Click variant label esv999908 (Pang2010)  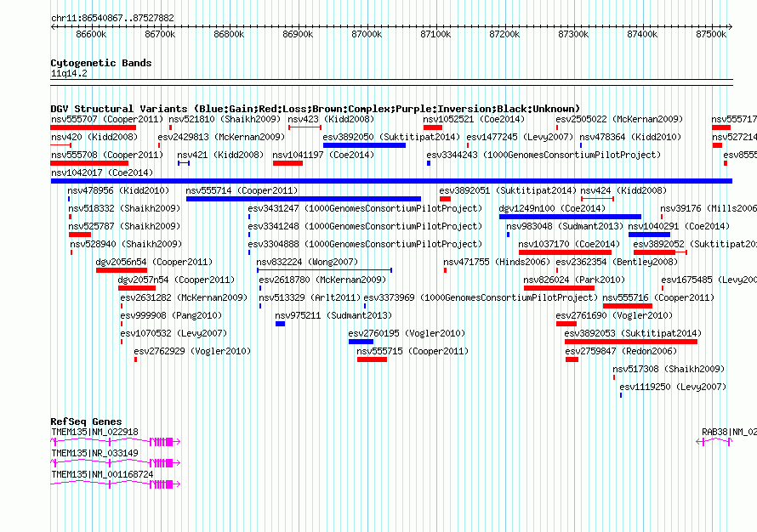pyautogui.click(x=171, y=315)
